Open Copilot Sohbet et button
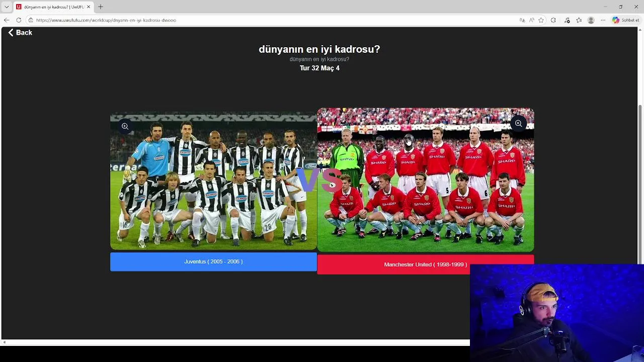This screenshot has height=362, width=644. [x=626, y=20]
